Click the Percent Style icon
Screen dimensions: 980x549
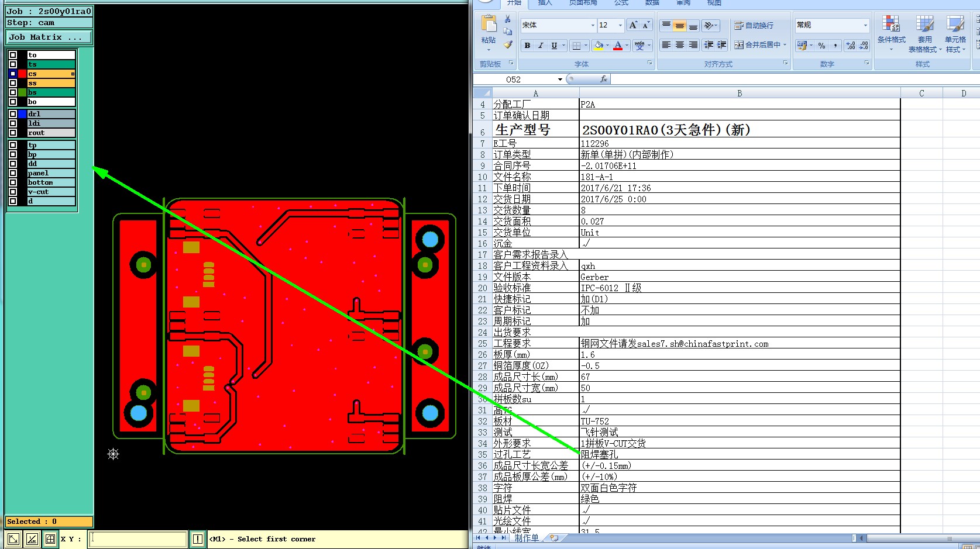click(x=822, y=45)
